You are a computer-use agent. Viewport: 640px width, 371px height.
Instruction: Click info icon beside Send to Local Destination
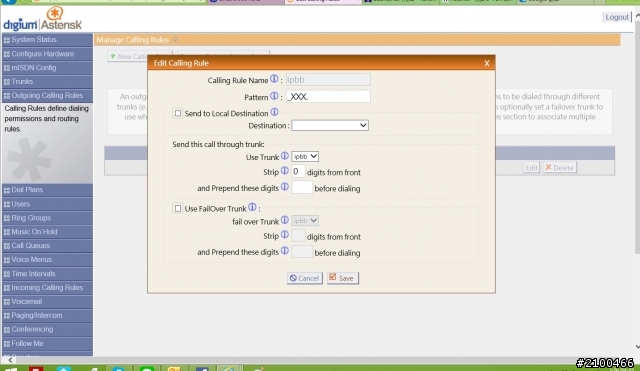click(x=274, y=112)
